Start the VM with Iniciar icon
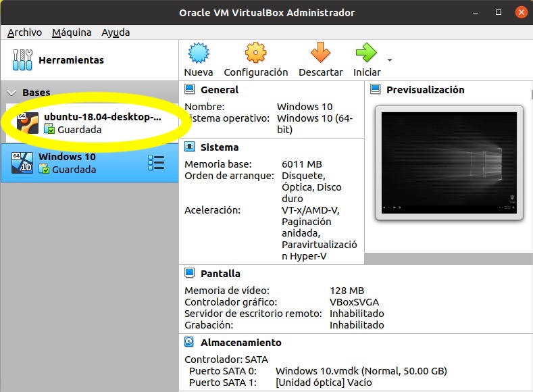The image size is (533, 392). tap(366, 52)
